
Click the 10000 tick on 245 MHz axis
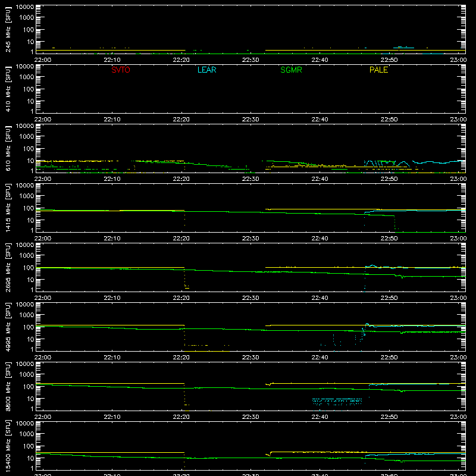25,7
